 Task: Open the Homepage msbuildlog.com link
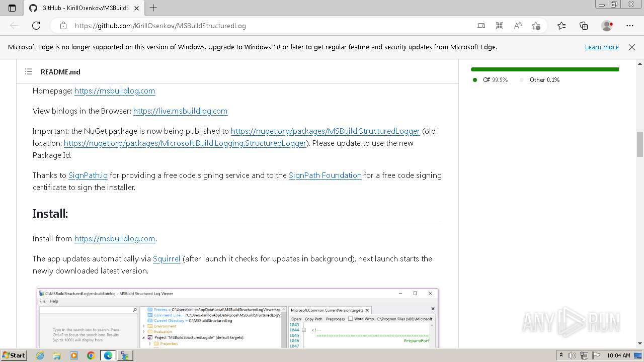(115, 90)
